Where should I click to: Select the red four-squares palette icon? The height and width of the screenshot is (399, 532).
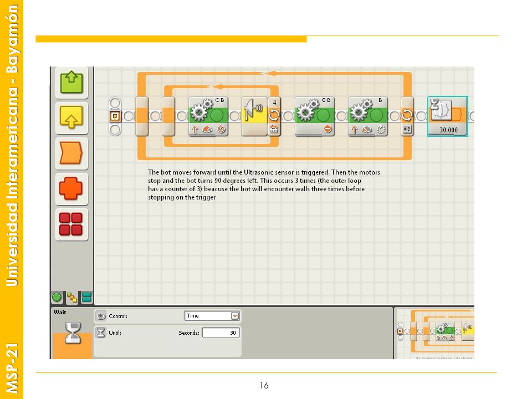pyautogui.click(x=71, y=224)
